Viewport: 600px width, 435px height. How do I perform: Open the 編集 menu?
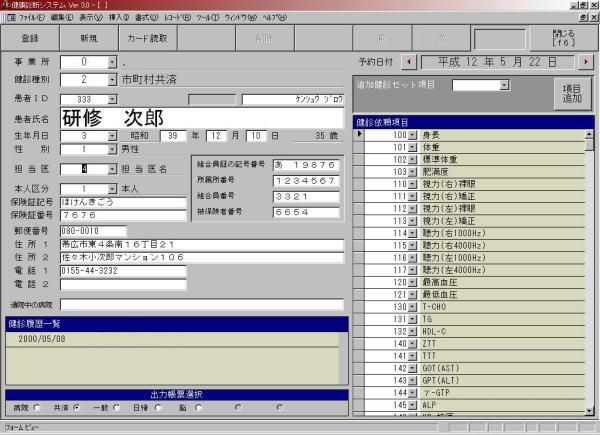click(62, 18)
